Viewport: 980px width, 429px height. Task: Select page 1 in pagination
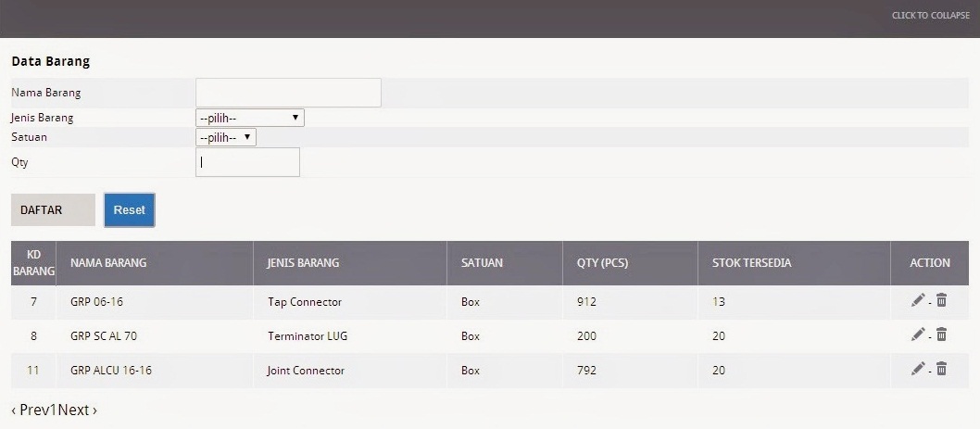pos(55,410)
